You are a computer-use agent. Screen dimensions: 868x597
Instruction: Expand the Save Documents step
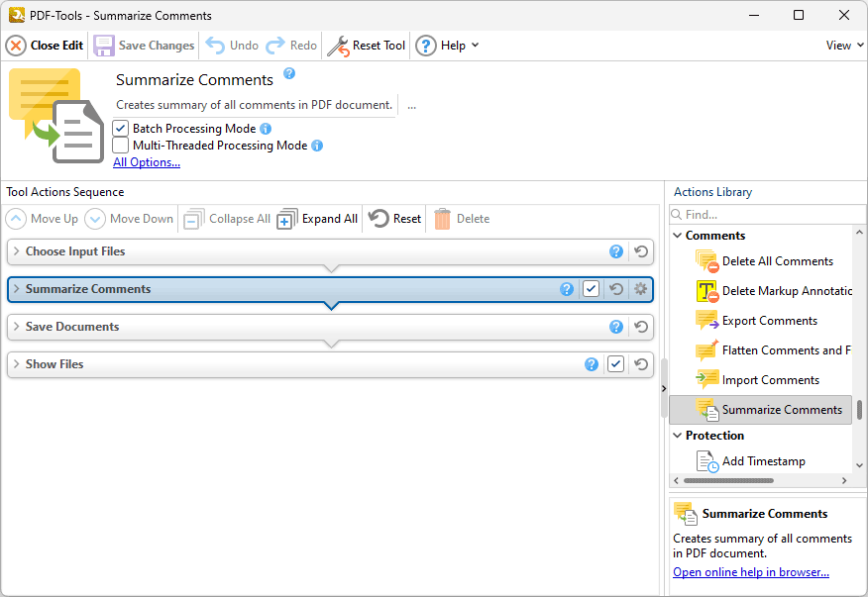pos(17,327)
